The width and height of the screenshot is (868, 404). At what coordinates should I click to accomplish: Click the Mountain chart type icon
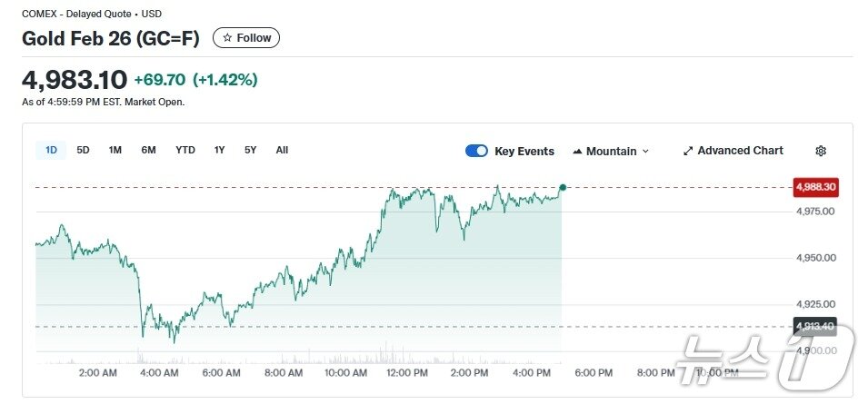tap(577, 152)
